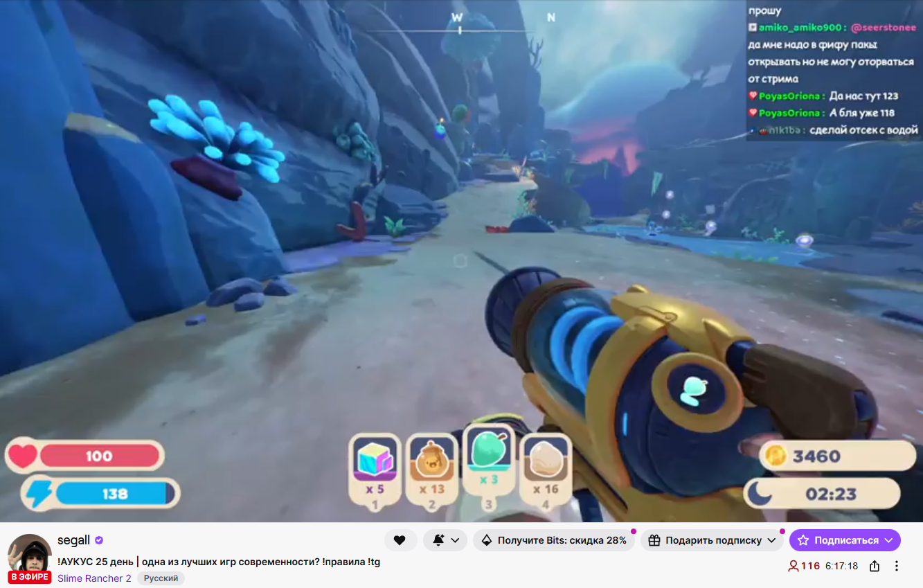The height and width of the screenshot is (588, 923).
Task: Open the notification bell dropdown
Action: [x=446, y=540]
